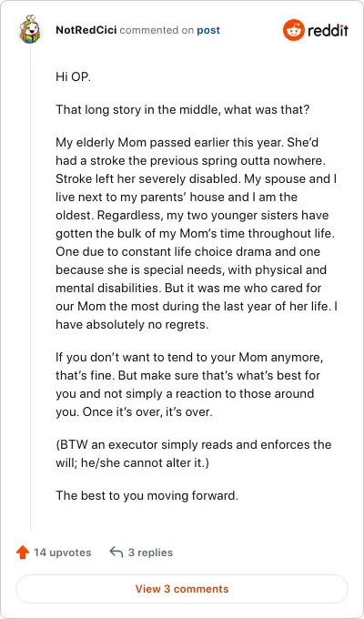This screenshot has height=619, width=364.
Task: Select the "3 replies" label
Action: click(x=150, y=553)
